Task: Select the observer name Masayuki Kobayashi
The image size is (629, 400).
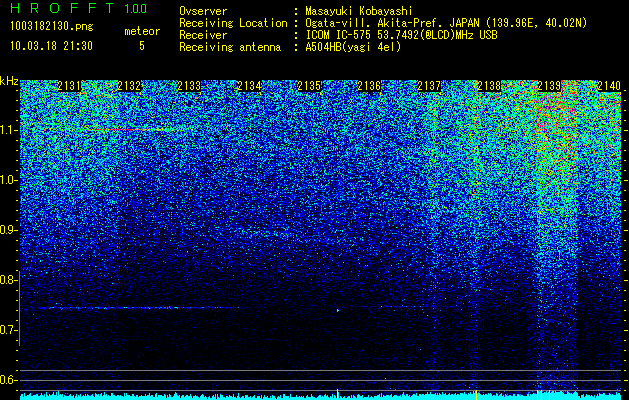Action: (359, 11)
